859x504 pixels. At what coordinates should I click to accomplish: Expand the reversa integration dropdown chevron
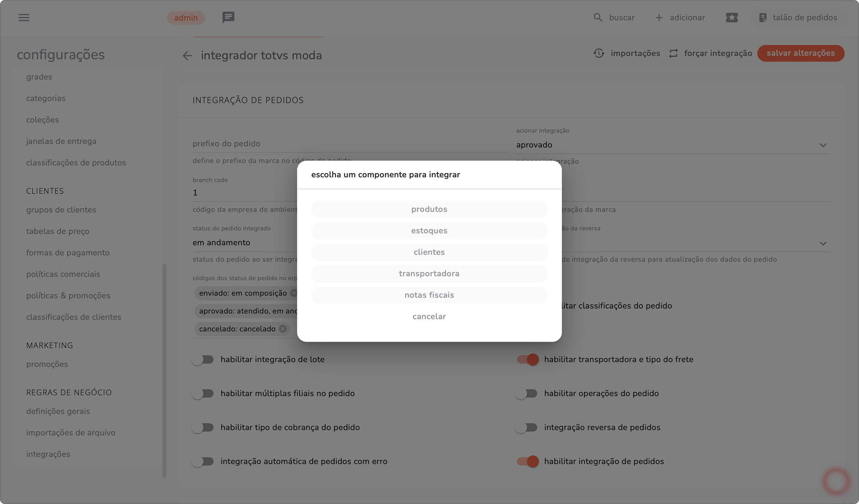coord(823,243)
